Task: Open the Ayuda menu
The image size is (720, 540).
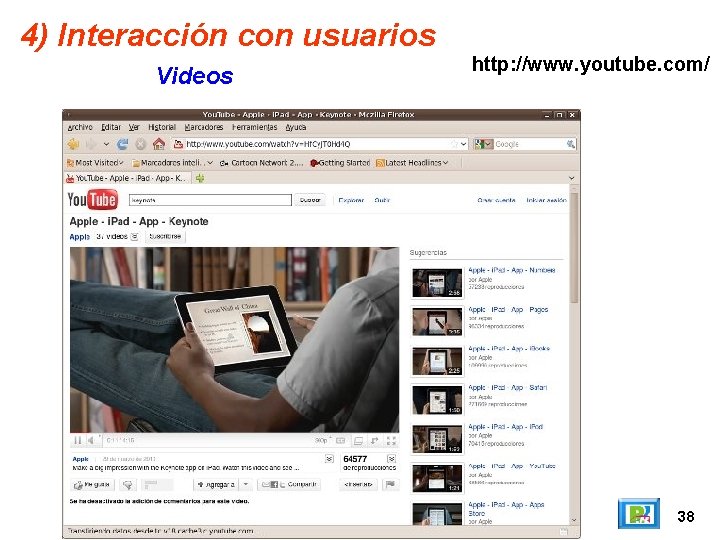Action: coord(296,127)
